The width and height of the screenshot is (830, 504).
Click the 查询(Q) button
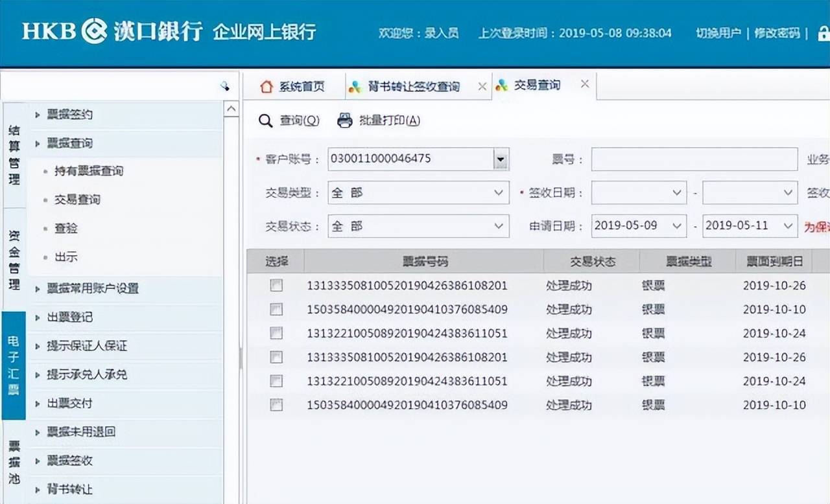click(x=289, y=120)
